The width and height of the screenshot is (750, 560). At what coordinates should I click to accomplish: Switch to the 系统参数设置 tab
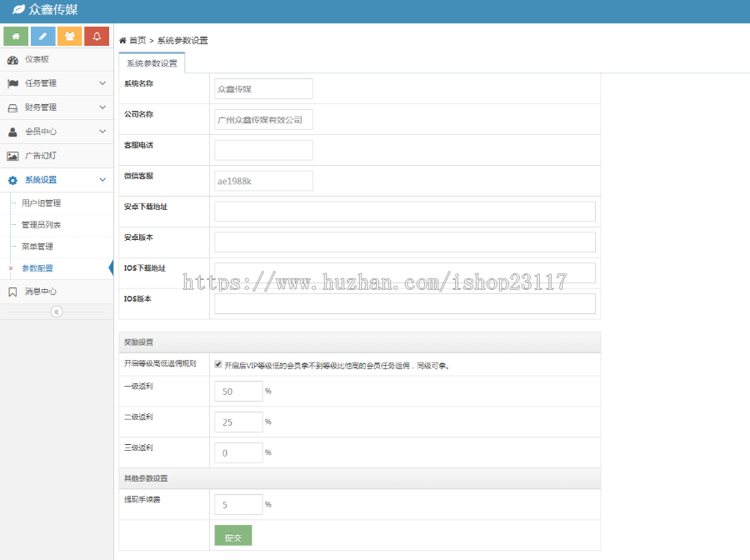click(x=153, y=62)
